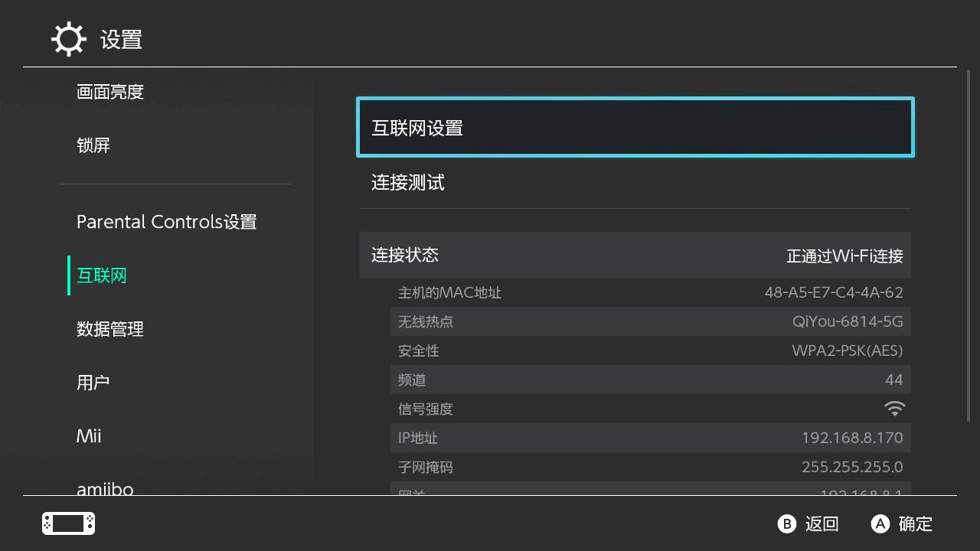The width and height of the screenshot is (980, 551).
Task: Open Parental Controls设置 from sidebar
Action: [x=166, y=222]
